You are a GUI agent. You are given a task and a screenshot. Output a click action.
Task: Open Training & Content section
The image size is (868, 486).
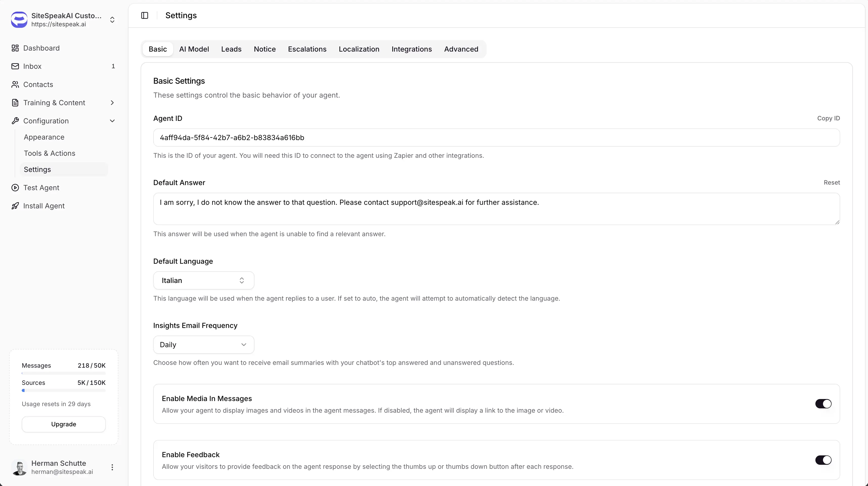[54, 103]
